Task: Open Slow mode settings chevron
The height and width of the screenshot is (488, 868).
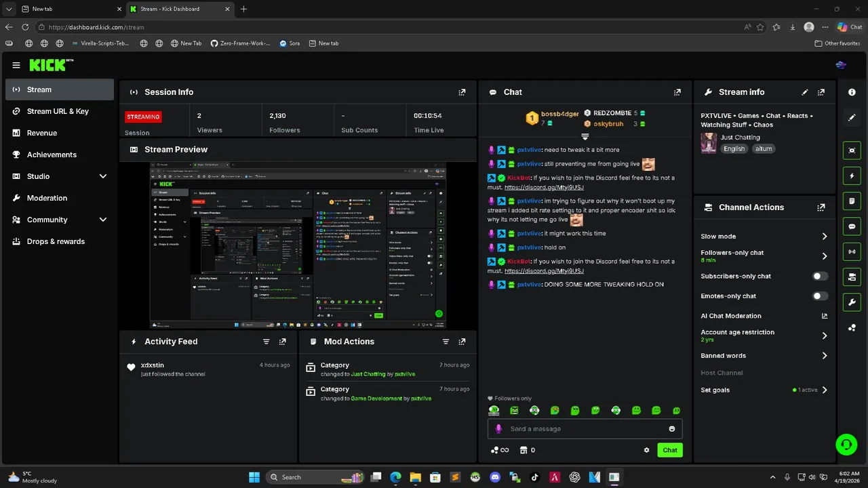Action: click(x=825, y=237)
